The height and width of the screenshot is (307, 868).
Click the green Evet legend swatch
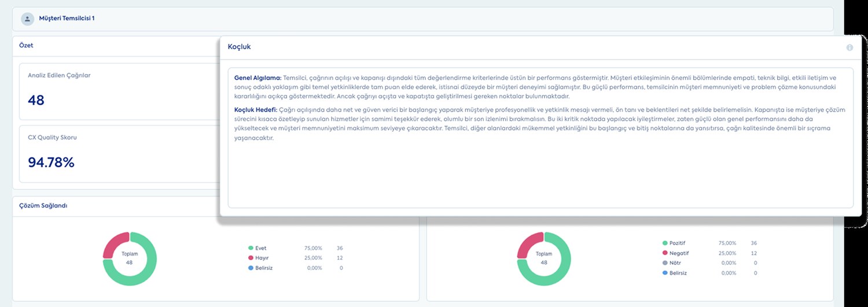(250, 248)
